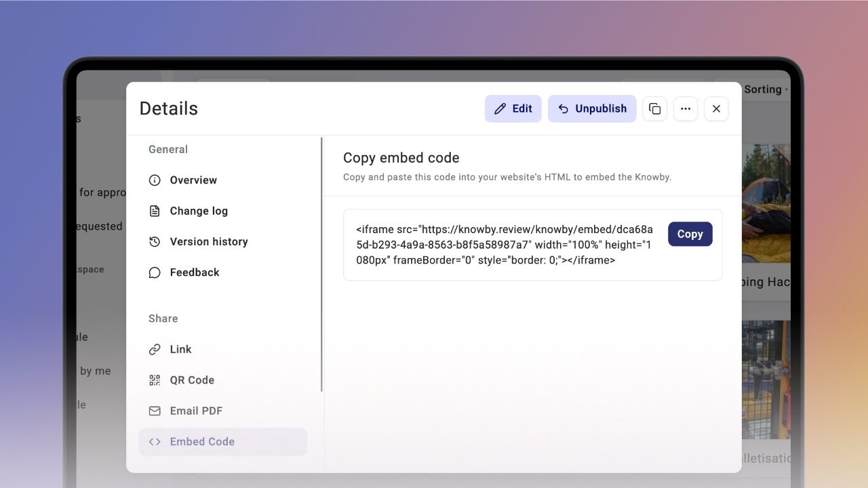Click the QR Code grid icon
This screenshot has height=488, width=868.
(155, 380)
